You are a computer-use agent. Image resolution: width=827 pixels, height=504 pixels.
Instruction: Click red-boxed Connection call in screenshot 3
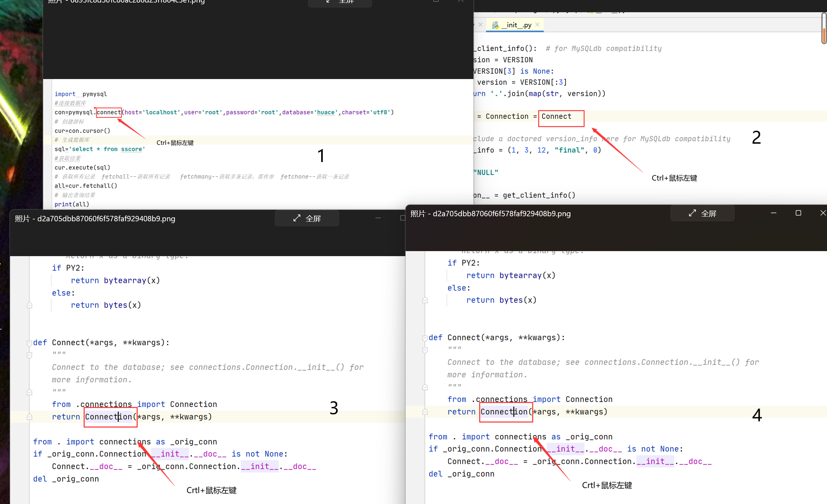click(108, 417)
